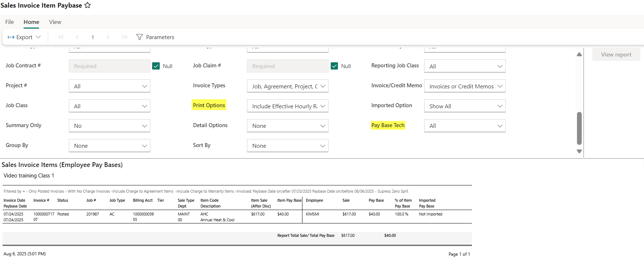Open the Reporting Job Class dropdown
The image size is (644, 264).
[x=465, y=66]
